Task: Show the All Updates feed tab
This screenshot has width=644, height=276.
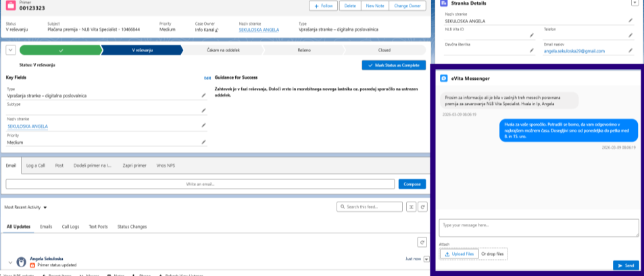Action: point(18,227)
